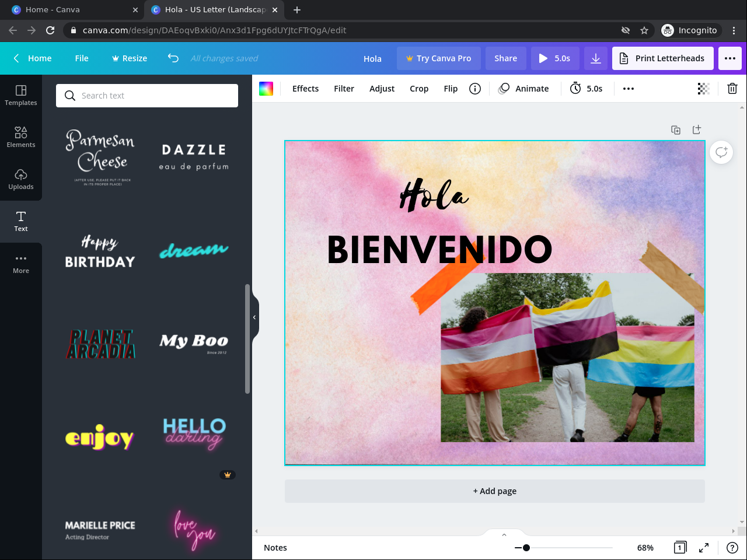Select the Crop tool
This screenshot has width=747, height=560.
pos(419,89)
